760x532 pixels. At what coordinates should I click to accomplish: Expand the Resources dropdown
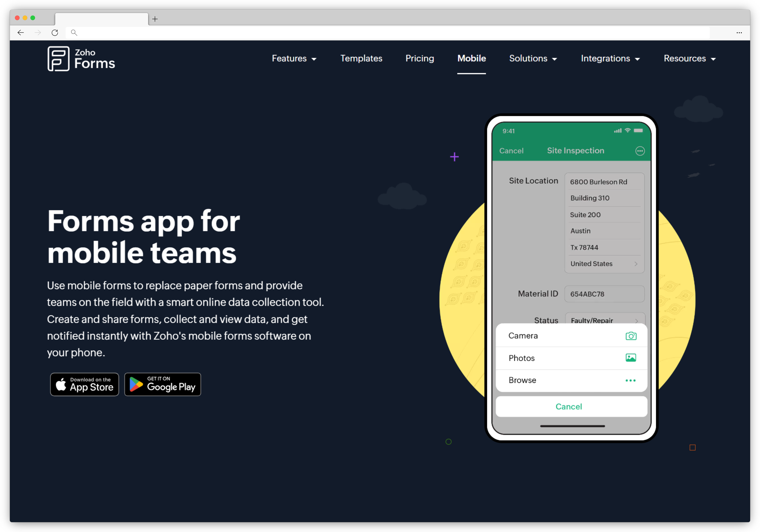click(689, 58)
